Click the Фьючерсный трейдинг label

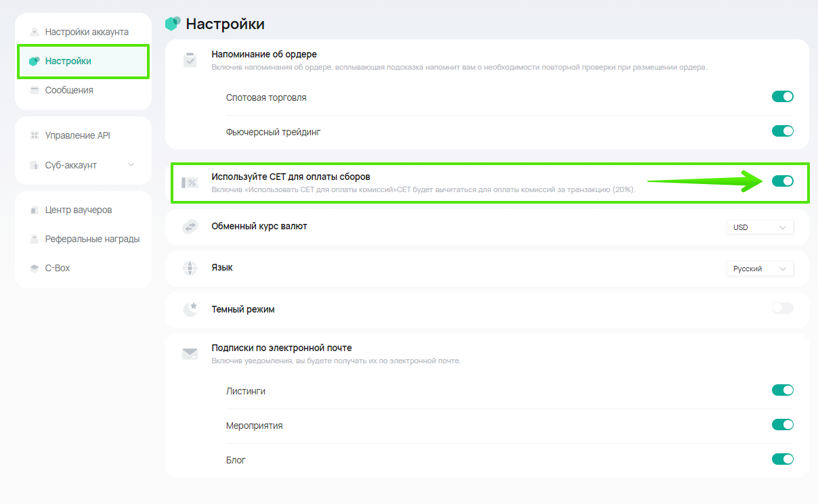[x=274, y=132]
